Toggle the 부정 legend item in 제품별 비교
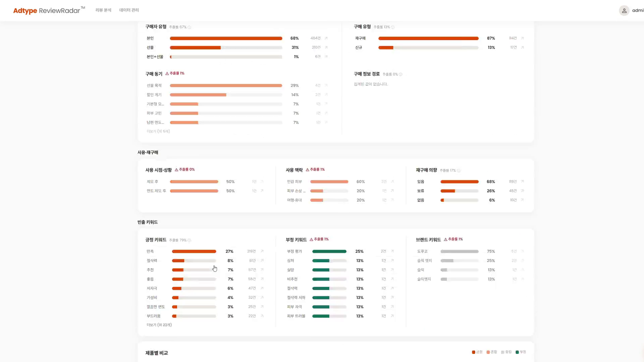The height and width of the screenshot is (362, 644). 521,352
